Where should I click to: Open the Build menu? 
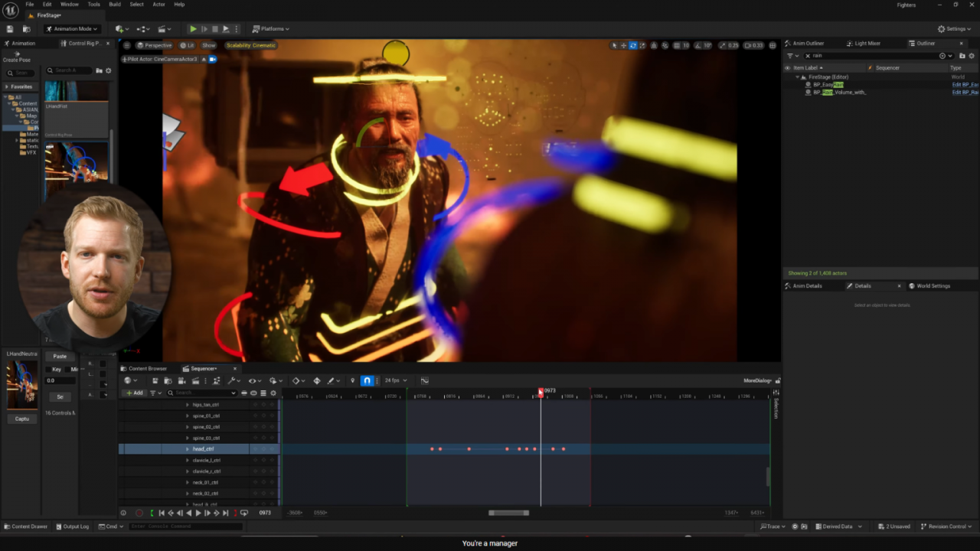115,5
